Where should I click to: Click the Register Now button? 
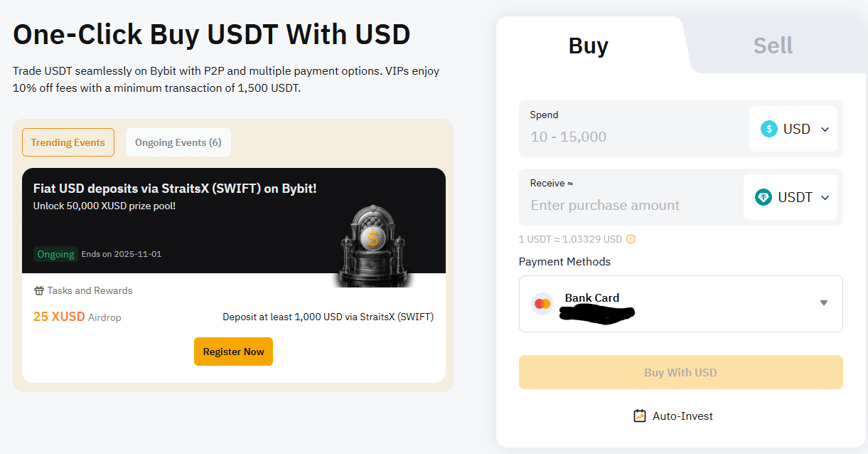233,352
